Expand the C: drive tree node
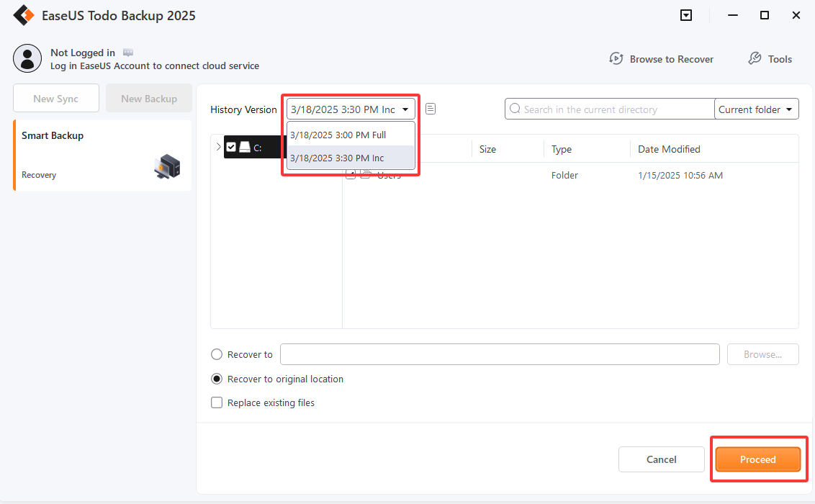This screenshot has width=815, height=504. tap(218, 147)
